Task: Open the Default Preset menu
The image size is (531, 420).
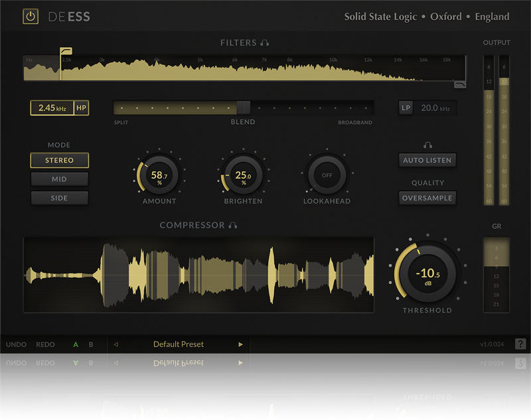Action: point(179,344)
